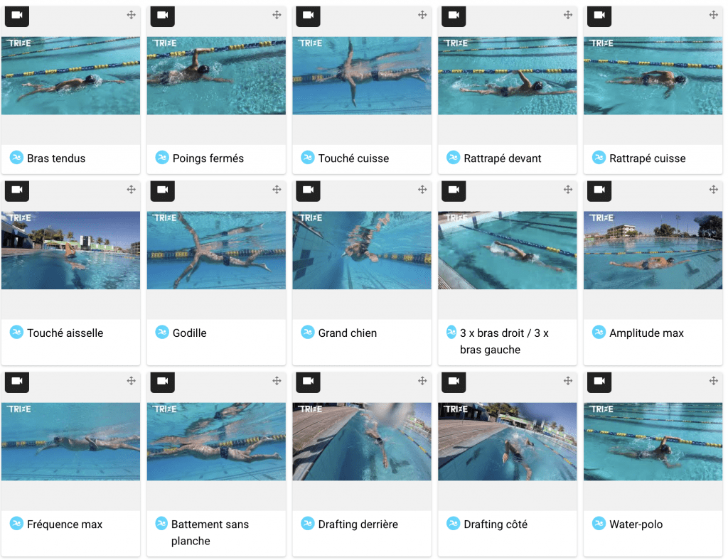The width and height of the screenshot is (728, 560).
Task: Click the swimmer icon beside Touché cuisse
Action: coord(307,158)
